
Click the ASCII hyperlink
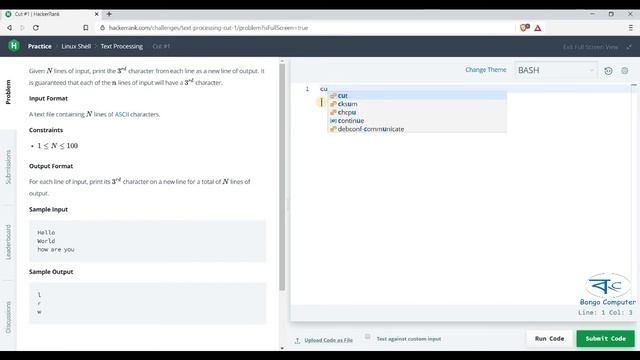[x=122, y=114]
